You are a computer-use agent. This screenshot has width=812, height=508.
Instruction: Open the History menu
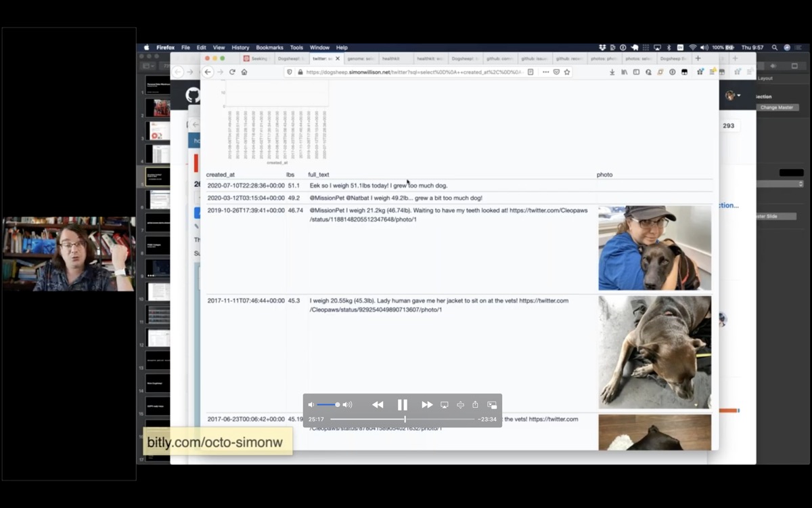tap(240, 47)
